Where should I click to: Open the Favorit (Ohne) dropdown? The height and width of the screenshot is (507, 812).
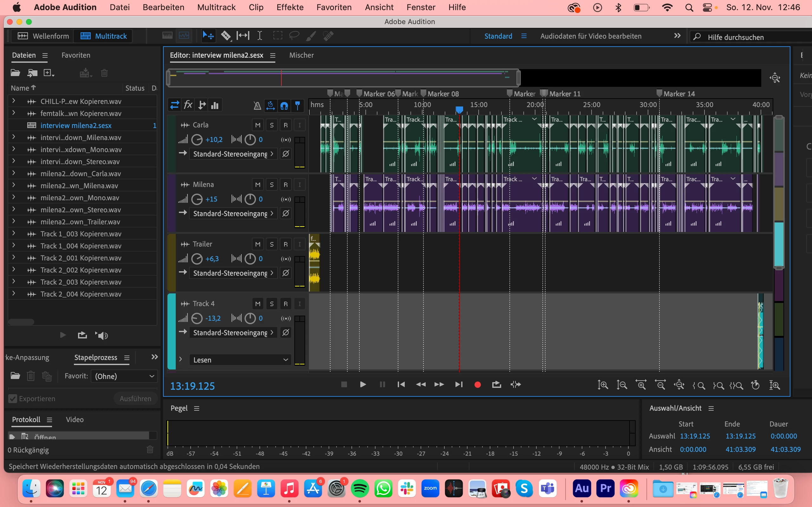[124, 376]
